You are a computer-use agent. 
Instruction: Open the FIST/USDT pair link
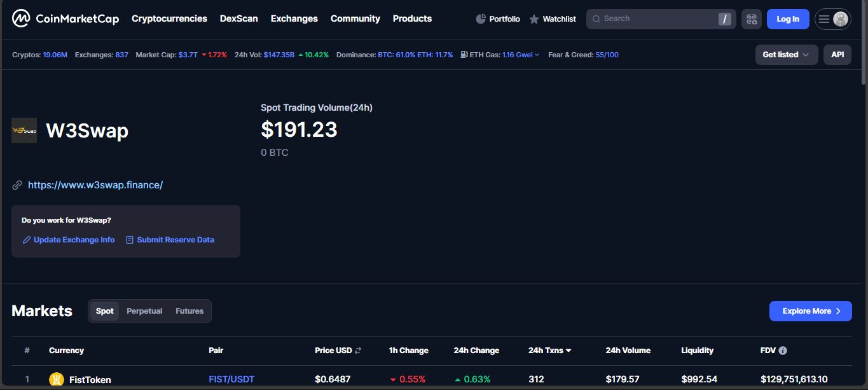click(231, 380)
